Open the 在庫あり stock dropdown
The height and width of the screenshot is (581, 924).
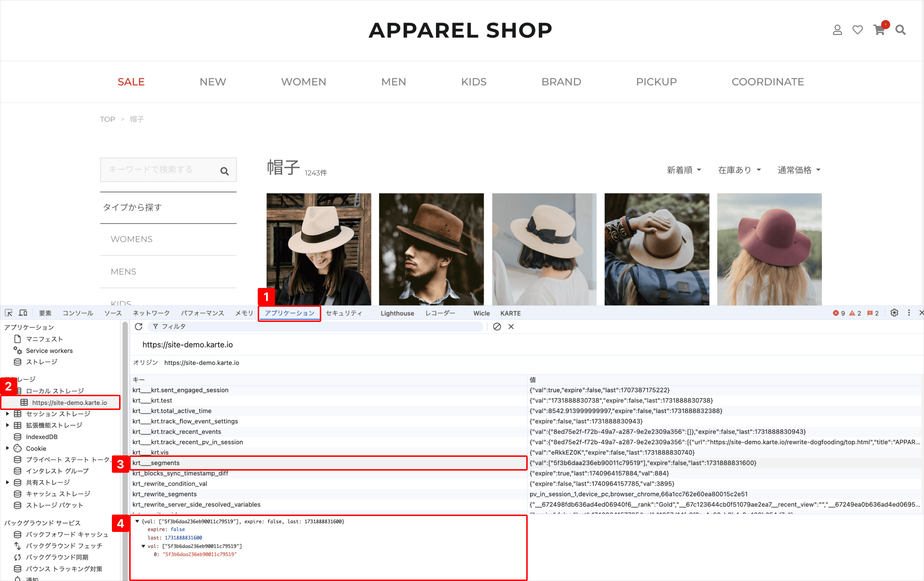(x=739, y=170)
